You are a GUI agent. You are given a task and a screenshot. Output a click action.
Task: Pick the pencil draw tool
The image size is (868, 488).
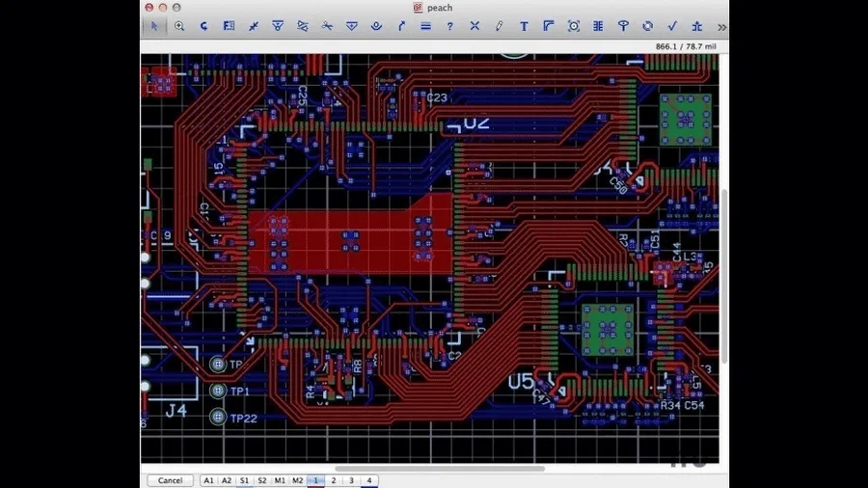[500, 26]
